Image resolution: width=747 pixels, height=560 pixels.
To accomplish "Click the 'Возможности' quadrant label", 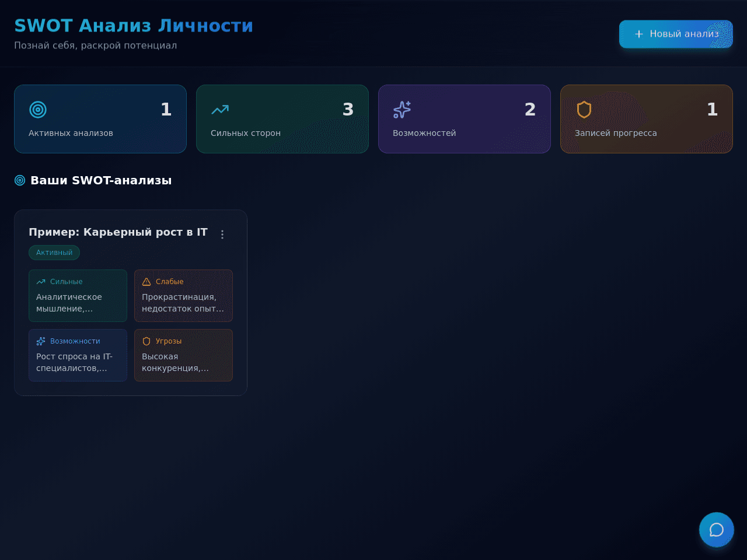I will pyautogui.click(x=75, y=341).
